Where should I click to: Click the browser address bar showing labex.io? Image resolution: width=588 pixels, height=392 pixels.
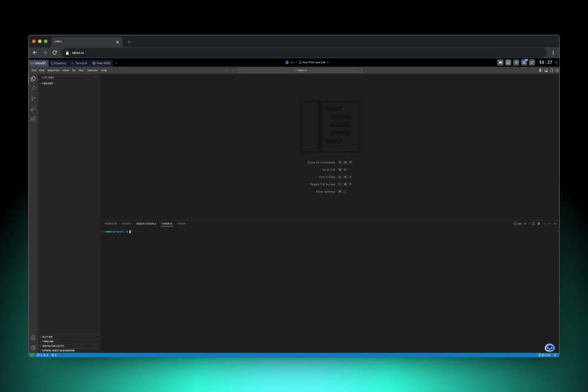coord(80,53)
